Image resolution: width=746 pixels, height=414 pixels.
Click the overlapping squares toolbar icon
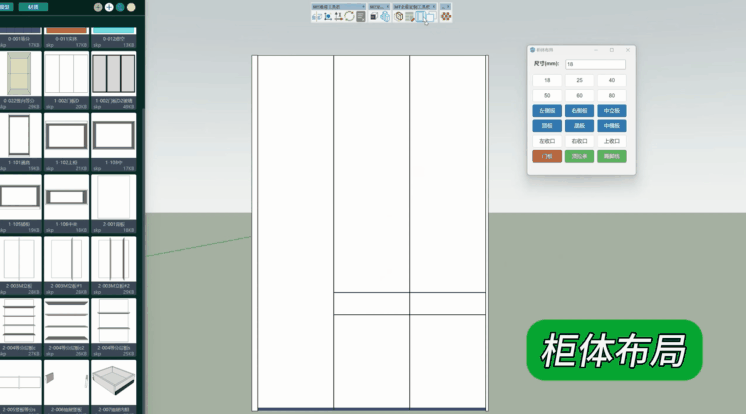(431, 16)
